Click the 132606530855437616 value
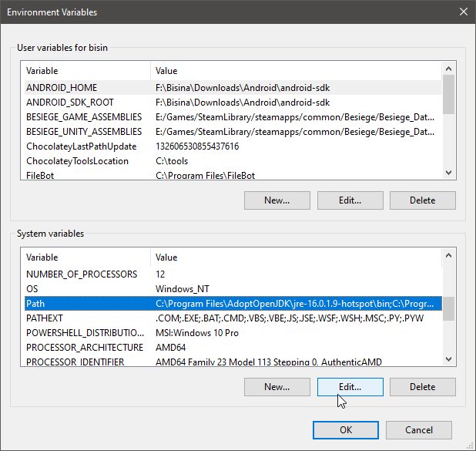This screenshot has height=451, width=476. tap(197, 146)
